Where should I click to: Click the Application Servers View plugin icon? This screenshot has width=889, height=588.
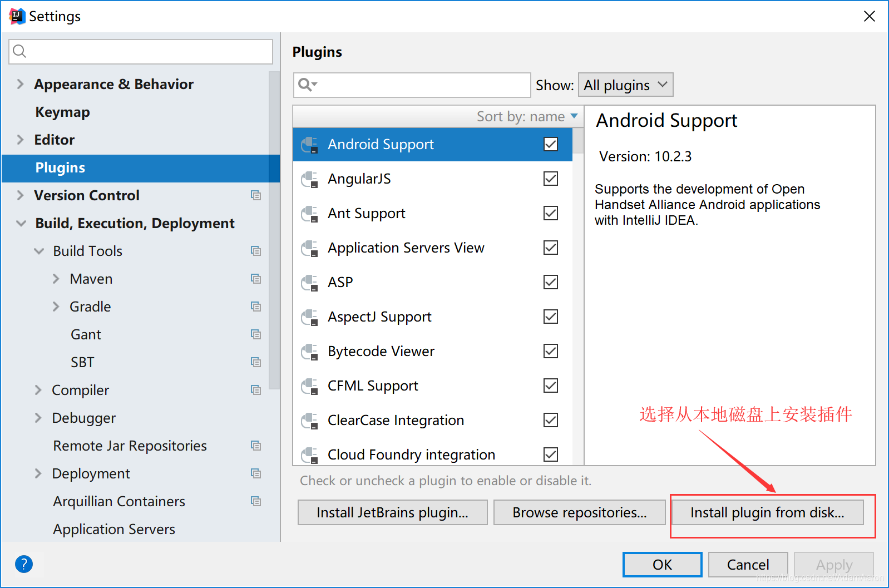click(310, 248)
